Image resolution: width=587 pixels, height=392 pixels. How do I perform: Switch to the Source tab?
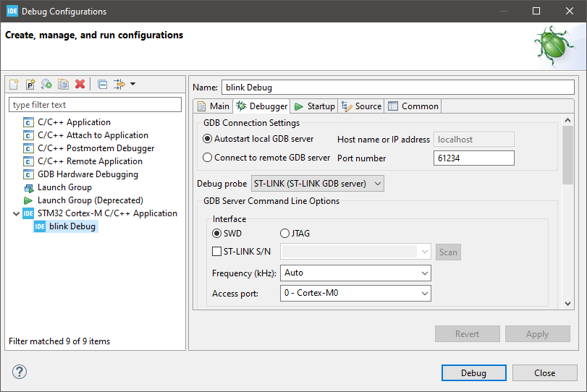point(362,106)
